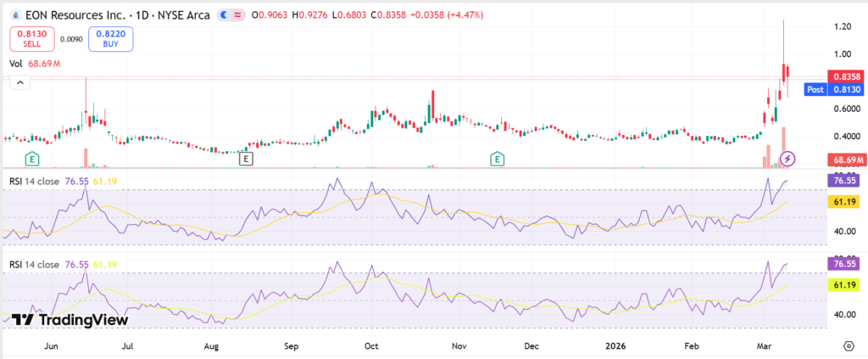Image resolution: width=868 pixels, height=359 pixels.
Task: Click the blue Post 0.8130 price label
Action: tap(834, 89)
